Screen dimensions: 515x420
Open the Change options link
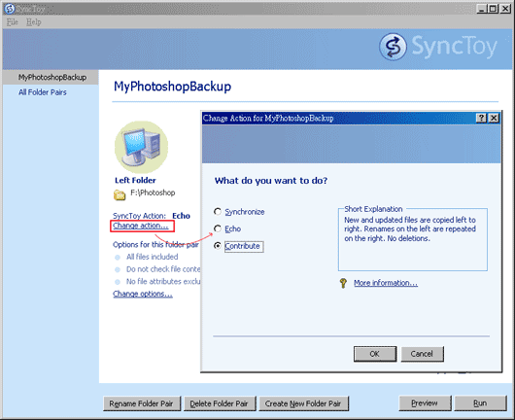coord(143,294)
